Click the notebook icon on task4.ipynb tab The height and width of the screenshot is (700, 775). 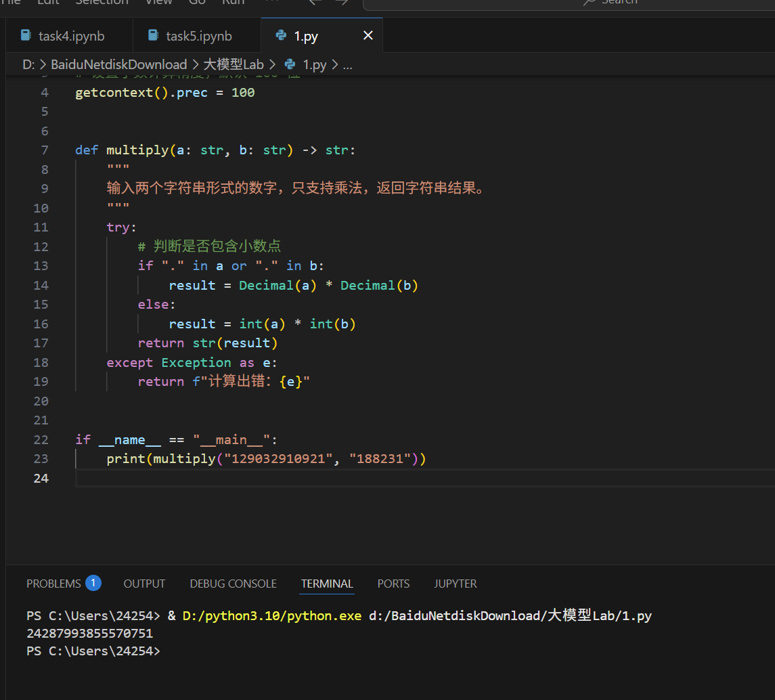26,35
